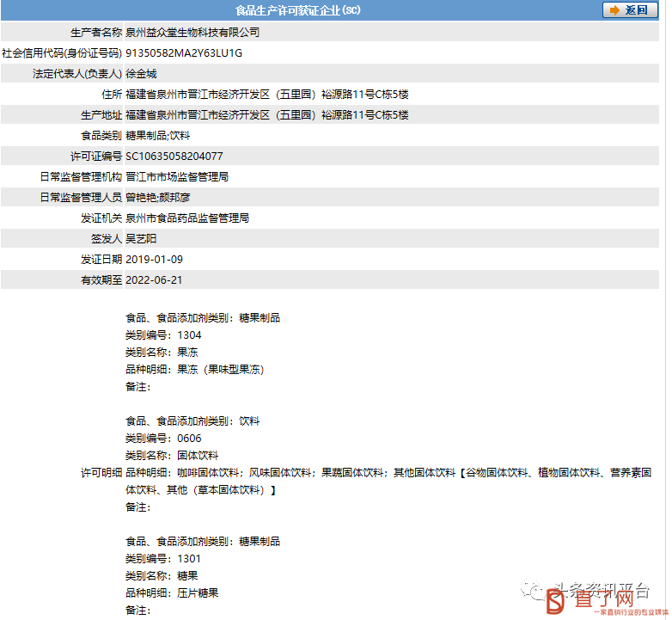Select food category value 糖果制品;饮料
672x620 pixels.
point(158,136)
